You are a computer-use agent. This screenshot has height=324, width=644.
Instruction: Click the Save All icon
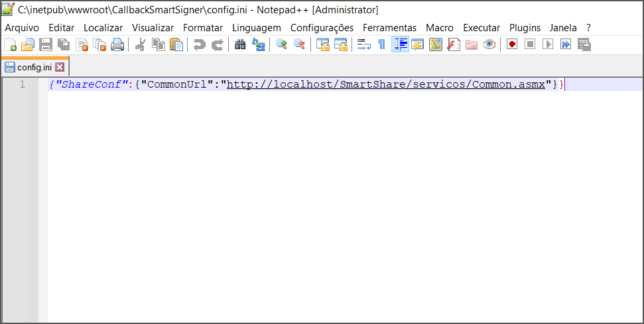[64, 44]
